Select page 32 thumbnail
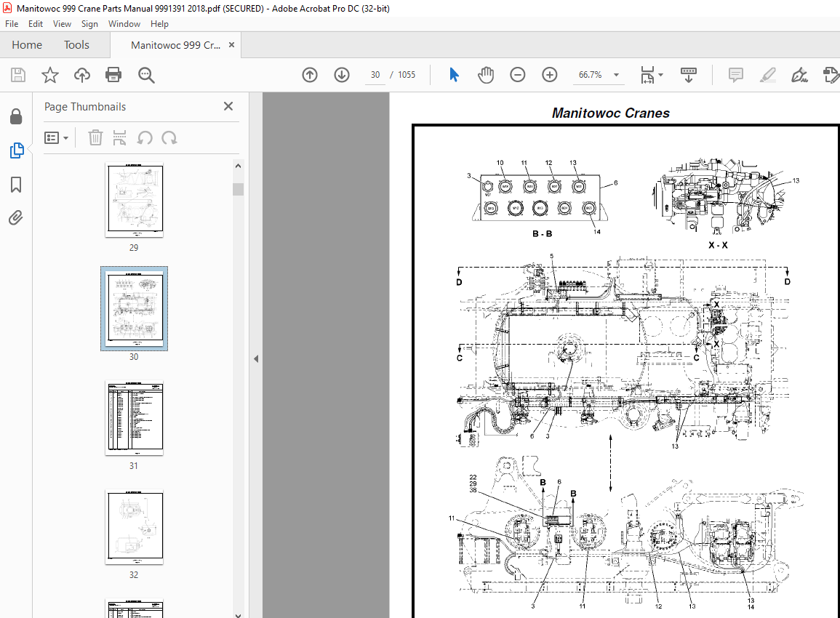This screenshot has width=840, height=618. pyautogui.click(x=134, y=527)
